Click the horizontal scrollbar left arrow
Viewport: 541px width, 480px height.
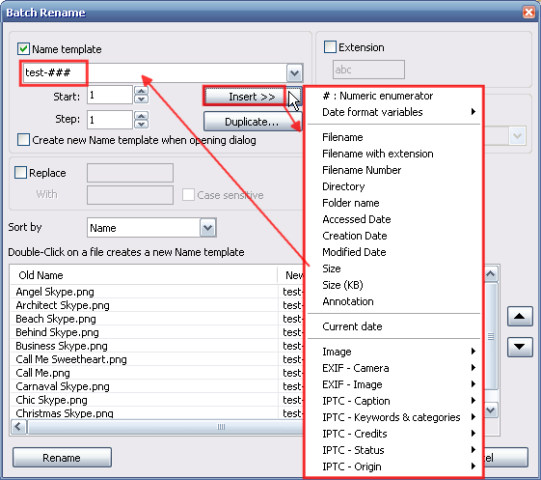click(18, 427)
